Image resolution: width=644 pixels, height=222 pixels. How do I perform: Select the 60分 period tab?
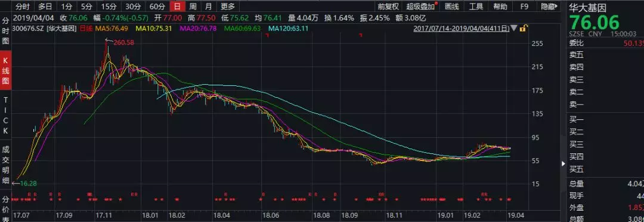pyautogui.click(x=157, y=6)
